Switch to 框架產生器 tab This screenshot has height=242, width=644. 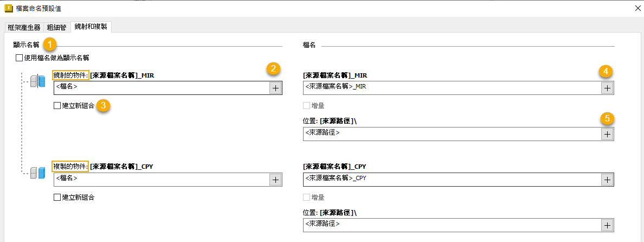pos(24,27)
